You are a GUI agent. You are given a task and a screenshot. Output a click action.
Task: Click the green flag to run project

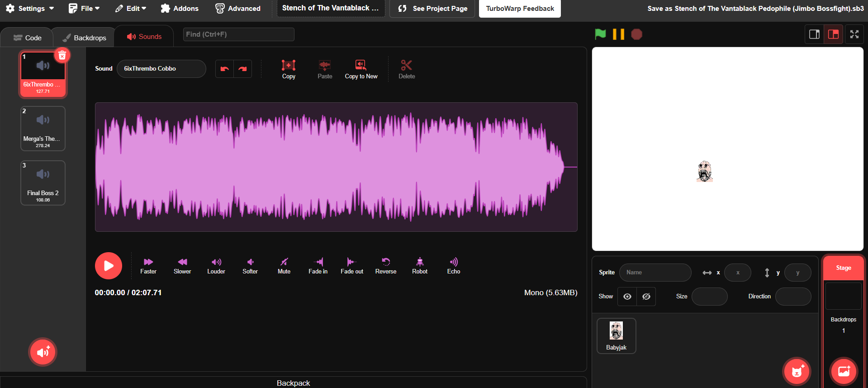point(600,34)
